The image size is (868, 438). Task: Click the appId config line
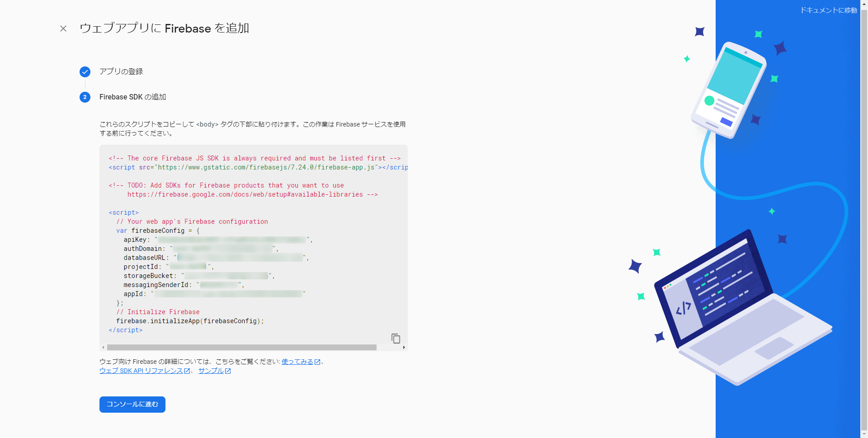pos(214,294)
